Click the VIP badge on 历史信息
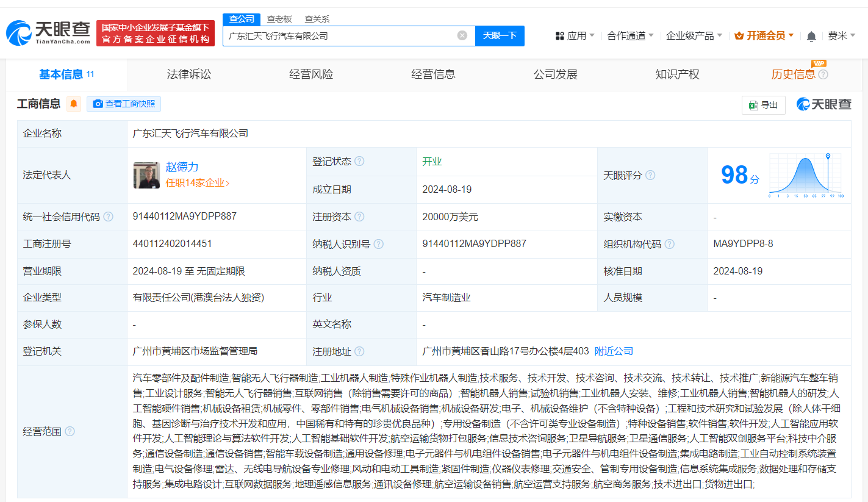The height and width of the screenshot is (502, 868). pyautogui.click(x=819, y=63)
